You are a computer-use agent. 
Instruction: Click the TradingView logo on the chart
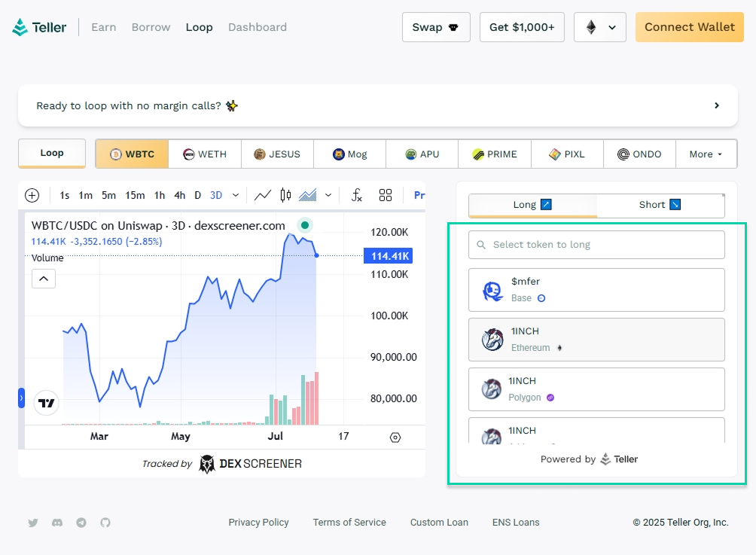pyautogui.click(x=47, y=403)
